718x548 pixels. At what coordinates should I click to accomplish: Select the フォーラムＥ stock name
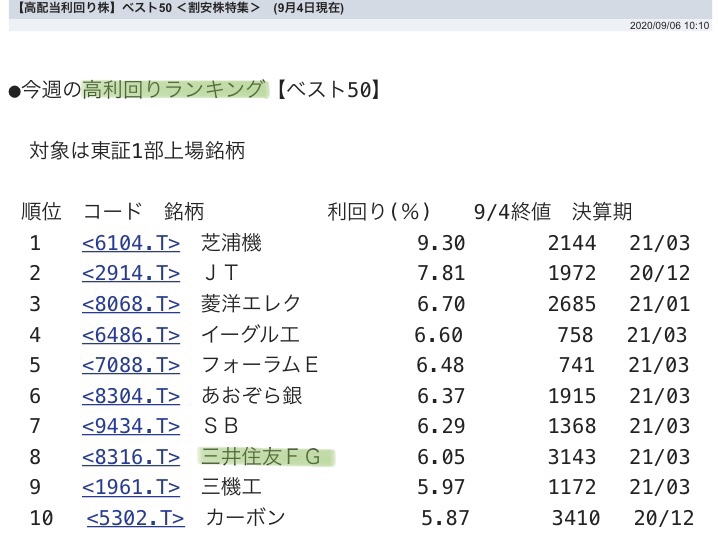260,365
